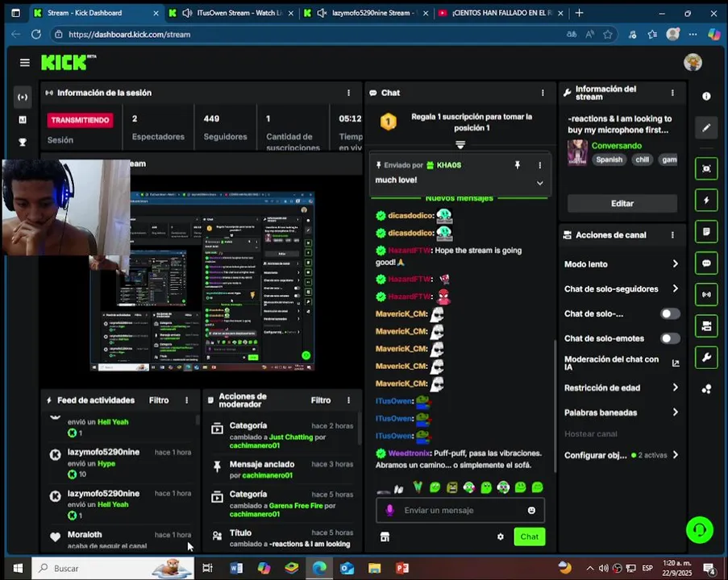Open the emoji picker in message box
728x580 pixels.
click(x=531, y=511)
